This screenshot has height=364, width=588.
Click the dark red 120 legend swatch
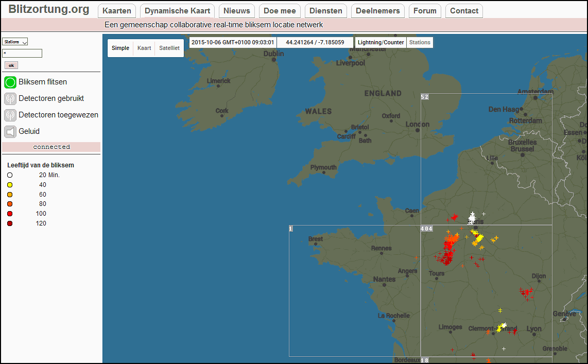tap(10, 223)
